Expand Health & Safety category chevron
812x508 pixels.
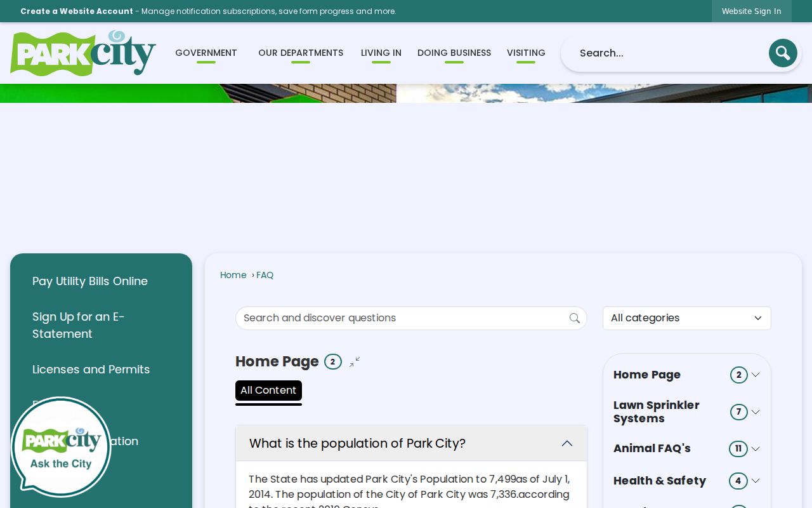tap(756, 481)
